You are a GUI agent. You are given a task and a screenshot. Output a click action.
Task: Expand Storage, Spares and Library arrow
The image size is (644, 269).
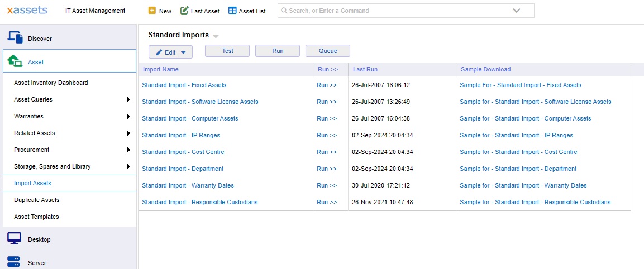[128, 166]
